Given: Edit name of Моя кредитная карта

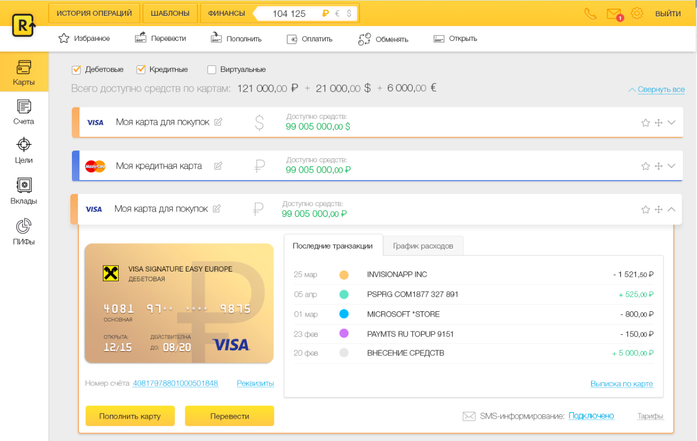Looking at the screenshot, I should (x=218, y=166).
